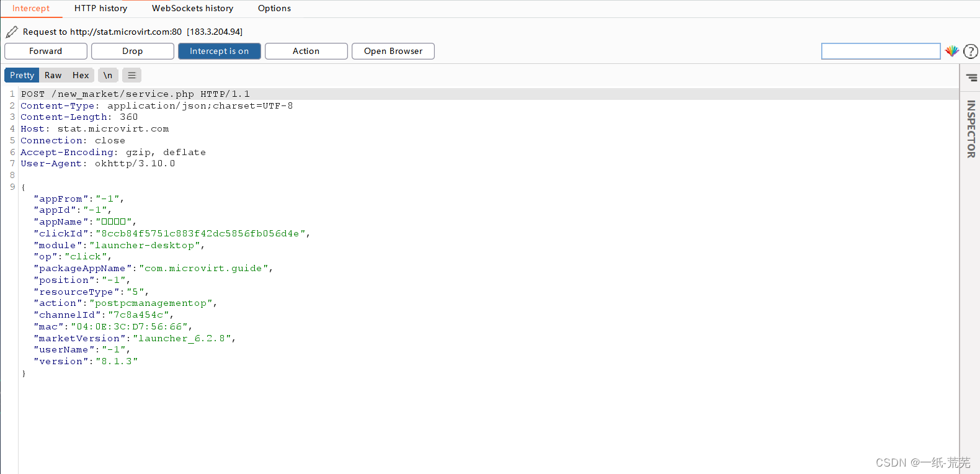The height and width of the screenshot is (474, 980).
Task: Click the channelId value 7c8a454c
Action: pos(138,315)
